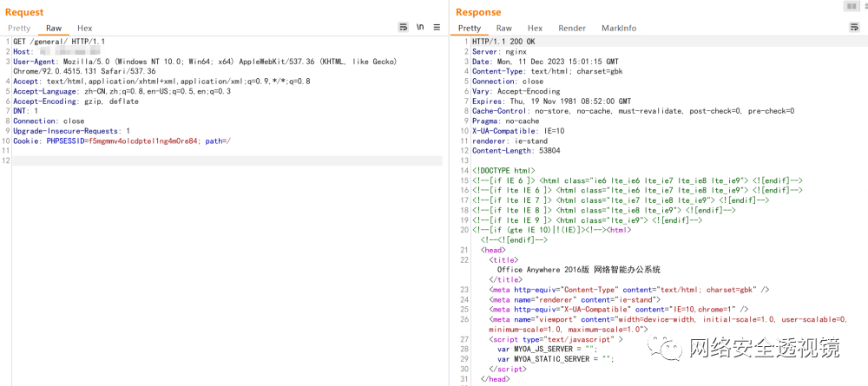Viewport: 868px width, 386px height.
Task: Open the Response MarkInfo tab
Action: pyautogui.click(x=619, y=29)
